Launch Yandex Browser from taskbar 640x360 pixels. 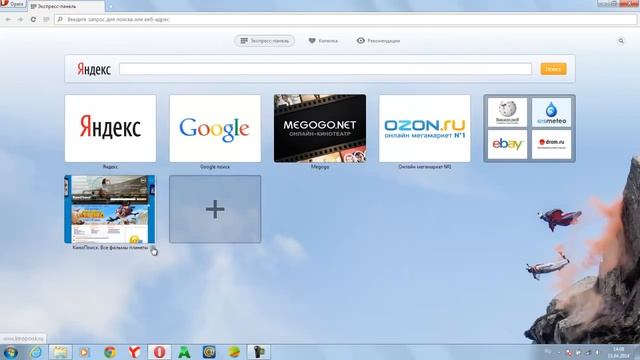[x=134, y=352]
